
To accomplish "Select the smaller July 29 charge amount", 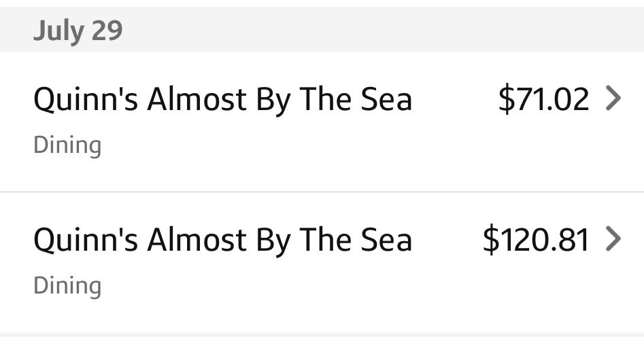I will 543,100.
